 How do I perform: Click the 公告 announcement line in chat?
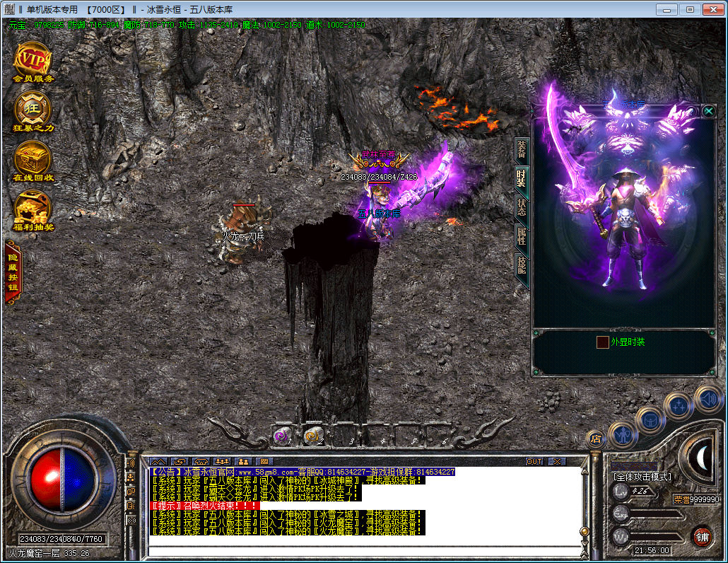click(303, 472)
